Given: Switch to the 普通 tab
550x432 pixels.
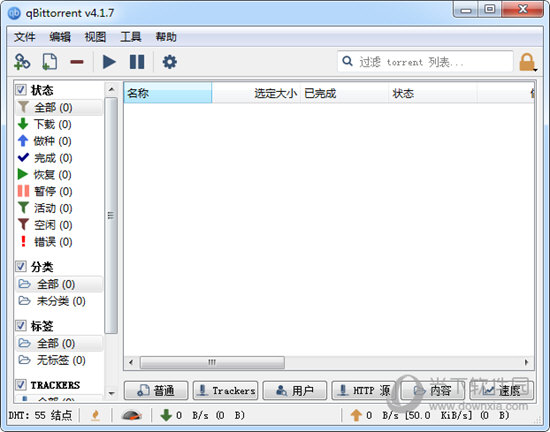Looking at the screenshot, I should [156, 390].
